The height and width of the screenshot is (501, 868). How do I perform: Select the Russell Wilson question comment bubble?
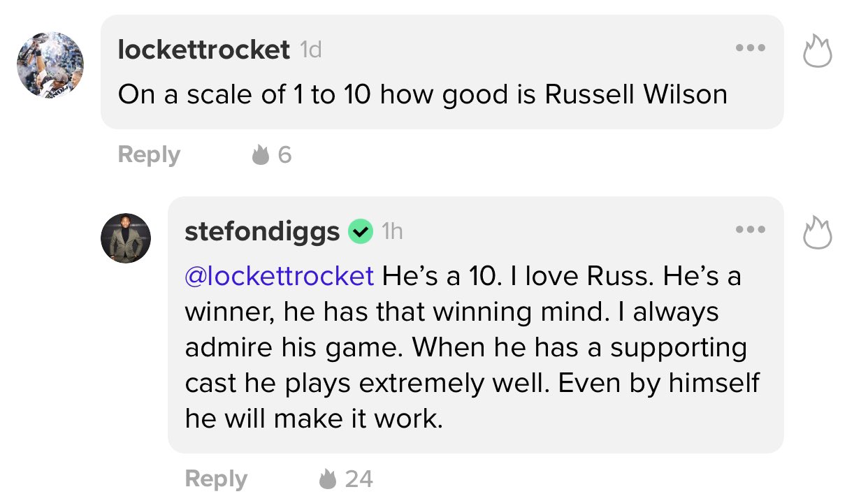coord(442,72)
